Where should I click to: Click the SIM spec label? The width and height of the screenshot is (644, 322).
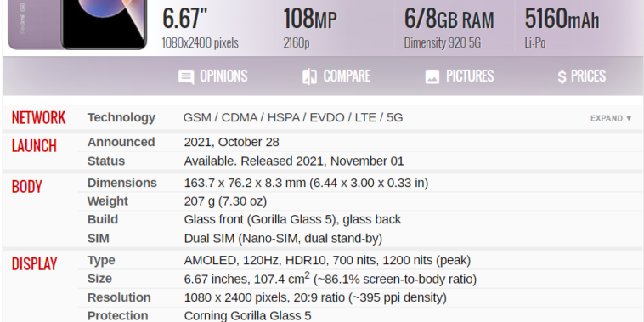99,238
